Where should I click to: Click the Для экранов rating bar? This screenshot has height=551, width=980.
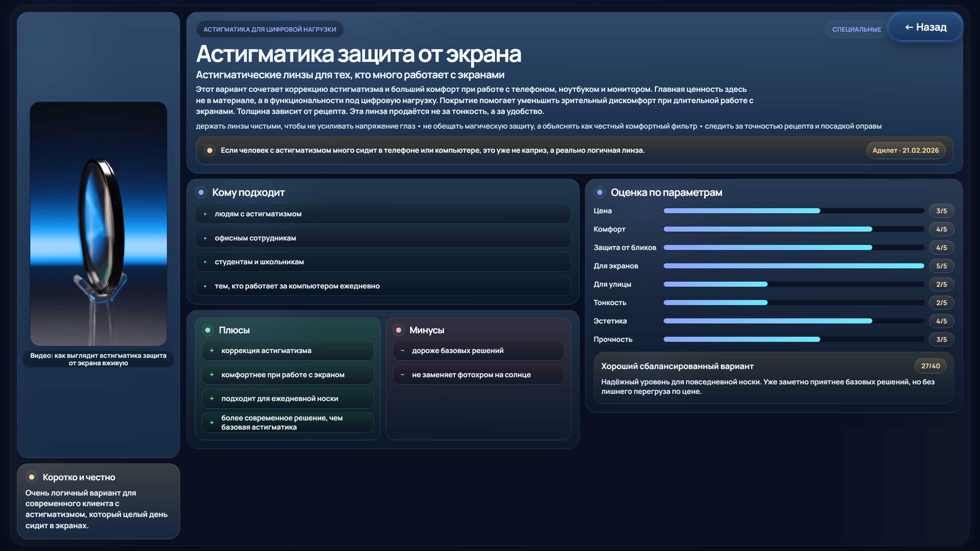[794, 266]
